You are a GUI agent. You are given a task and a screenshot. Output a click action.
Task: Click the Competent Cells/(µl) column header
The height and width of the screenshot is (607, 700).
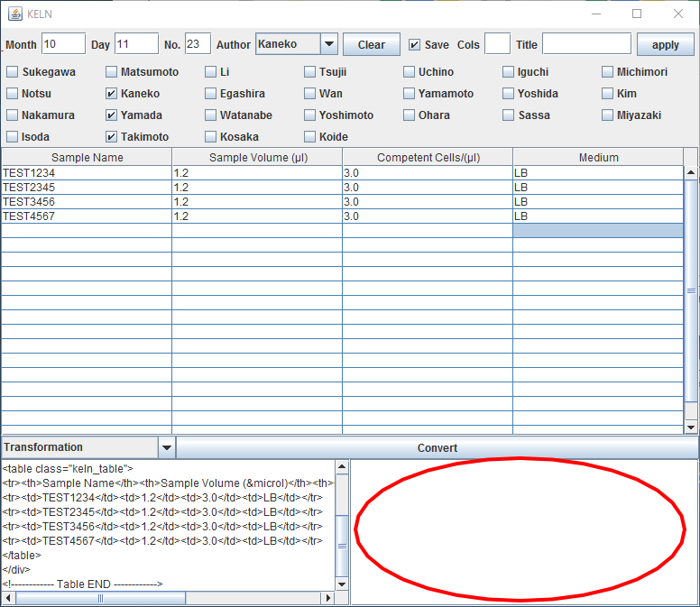pyautogui.click(x=428, y=158)
